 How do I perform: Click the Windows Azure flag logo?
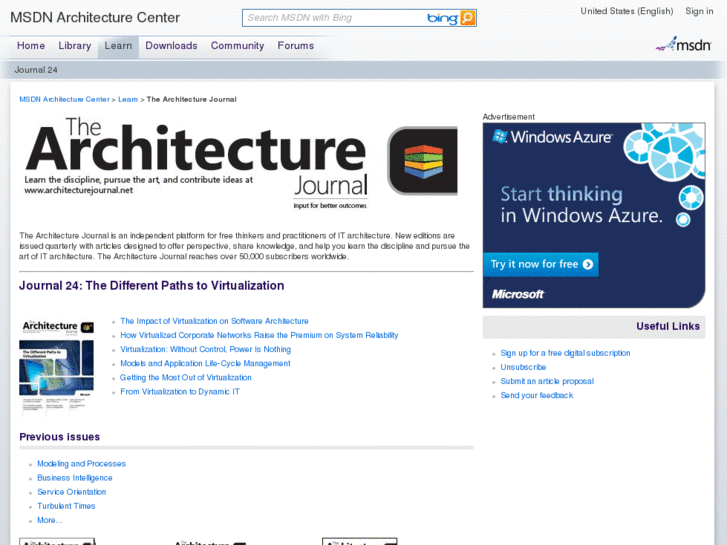[x=499, y=136]
